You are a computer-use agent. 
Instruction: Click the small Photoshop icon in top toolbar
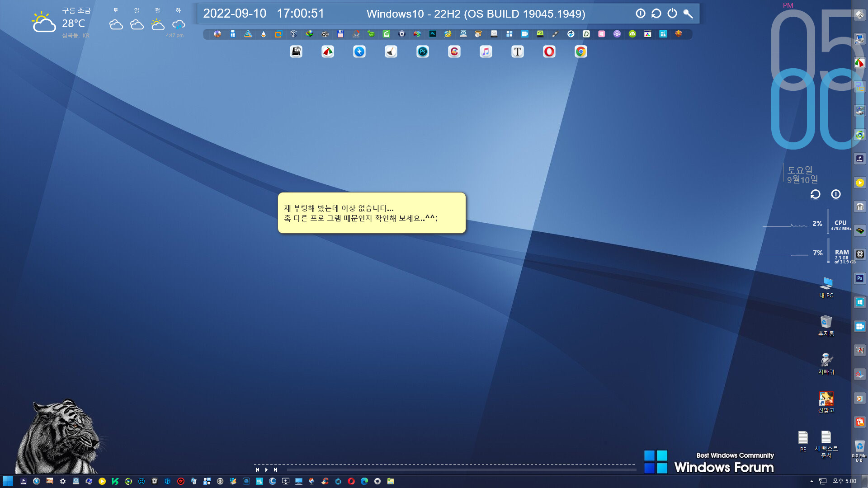(433, 34)
